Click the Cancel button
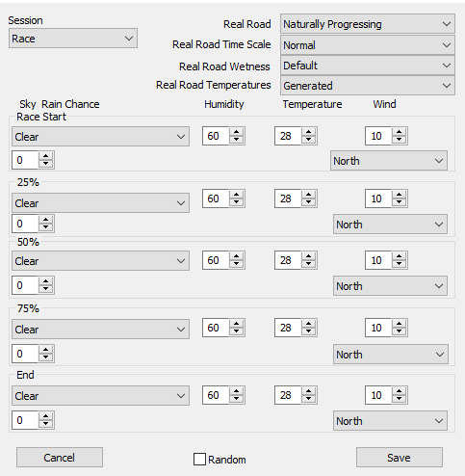The height and width of the screenshot is (476, 465). [60, 458]
